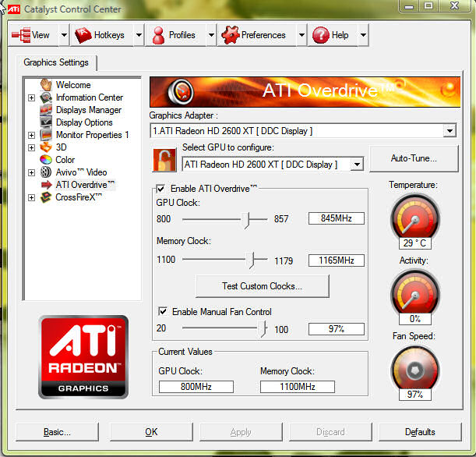Click the View tree icon in toolbar
This screenshot has height=457, width=476.
[21, 35]
